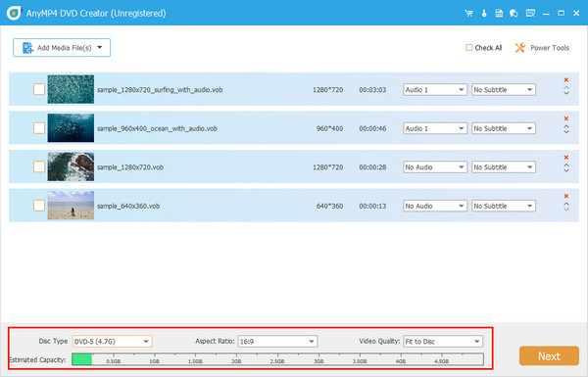
Task: Click the Estimated Capacity bar
Action: 277,359
